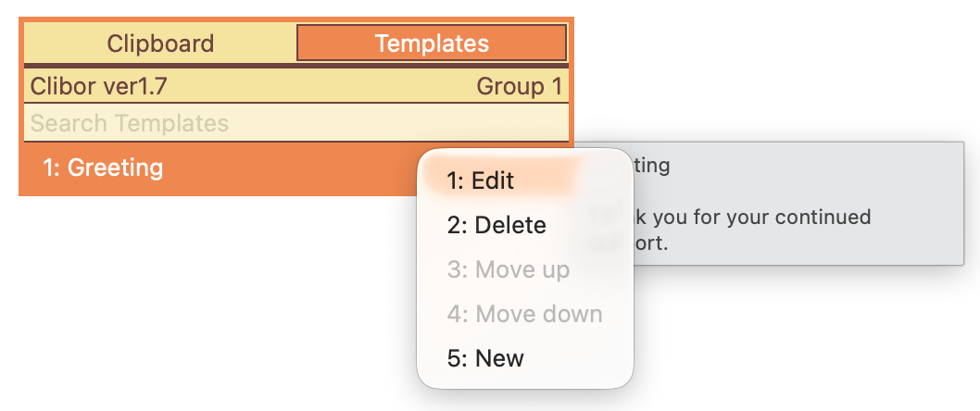980x411 pixels.
Task: Click the orange bottom edge of Clibor panel
Action: coord(219,194)
